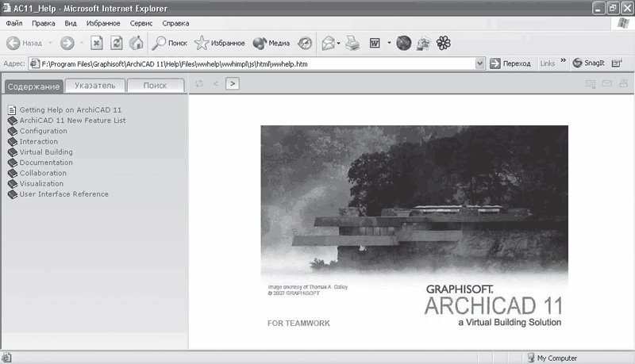Image resolution: width=635 pixels, height=364 pixels.
Task: Switch to the Поиск help tab
Action: click(x=155, y=85)
